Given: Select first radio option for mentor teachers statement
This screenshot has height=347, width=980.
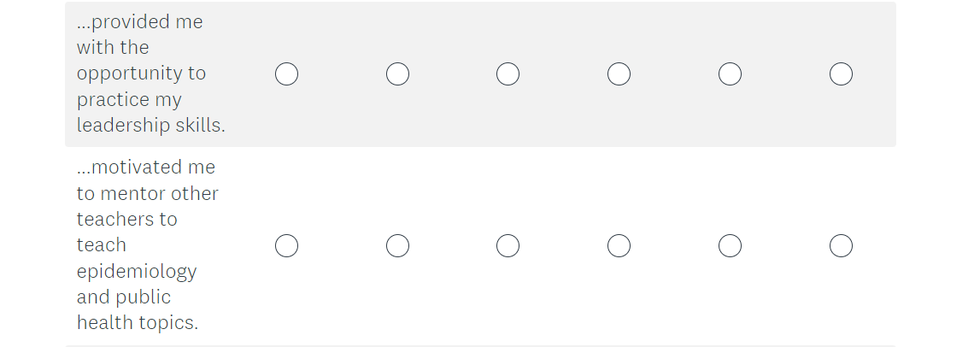Looking at the screenshot, I should (x=286, y=246).
